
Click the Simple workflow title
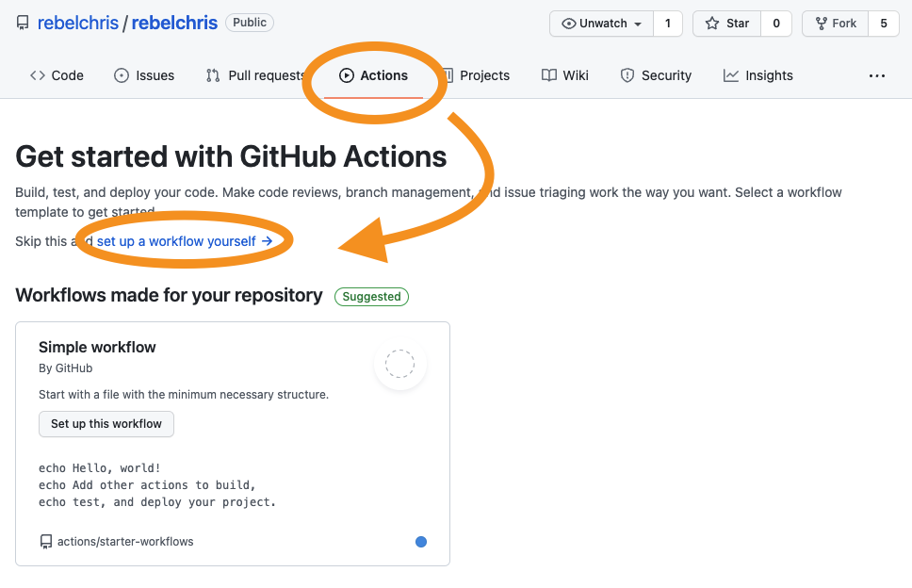pyautogui.click(x=97, y=347)
